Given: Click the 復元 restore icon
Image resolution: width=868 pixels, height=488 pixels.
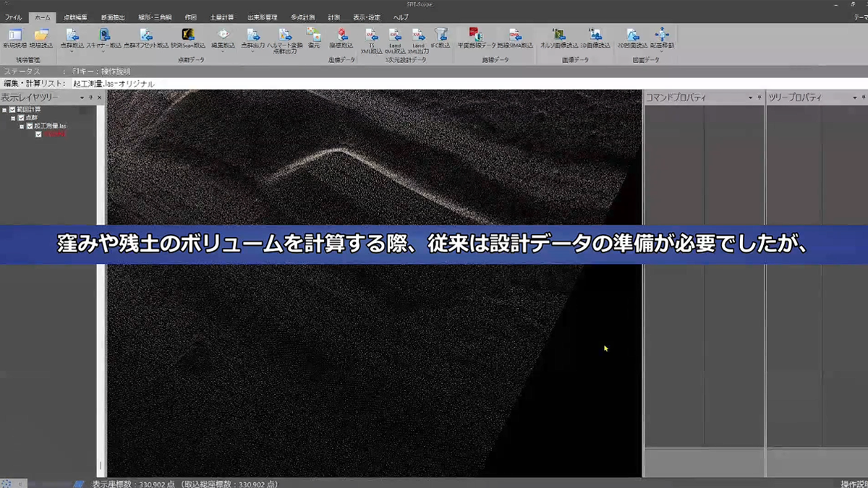Looking at the screenshot, I should [315, 35].
